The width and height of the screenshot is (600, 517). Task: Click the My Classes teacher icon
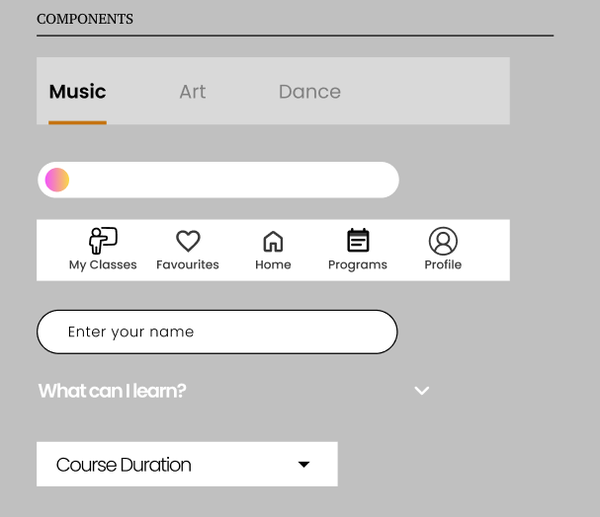click(103, 240)
